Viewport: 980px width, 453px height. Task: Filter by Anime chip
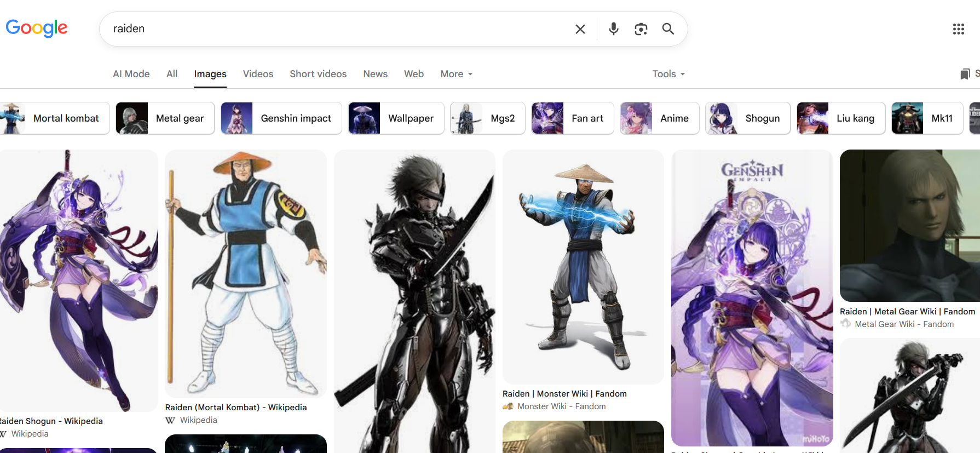(x=660, y=118)
